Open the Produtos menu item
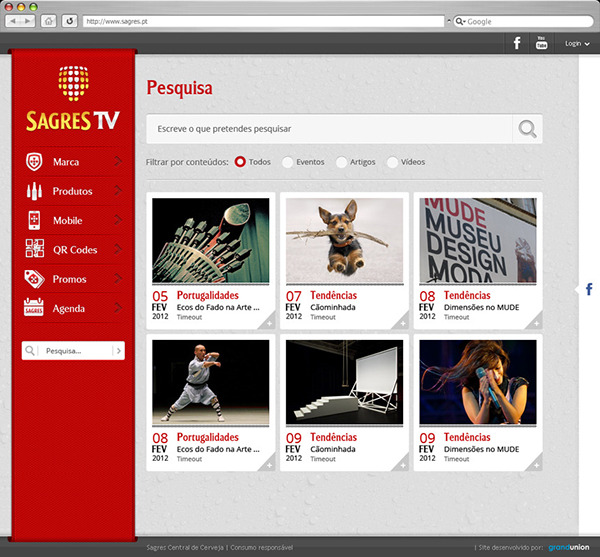The image size is (600, 557). (73, 191)
